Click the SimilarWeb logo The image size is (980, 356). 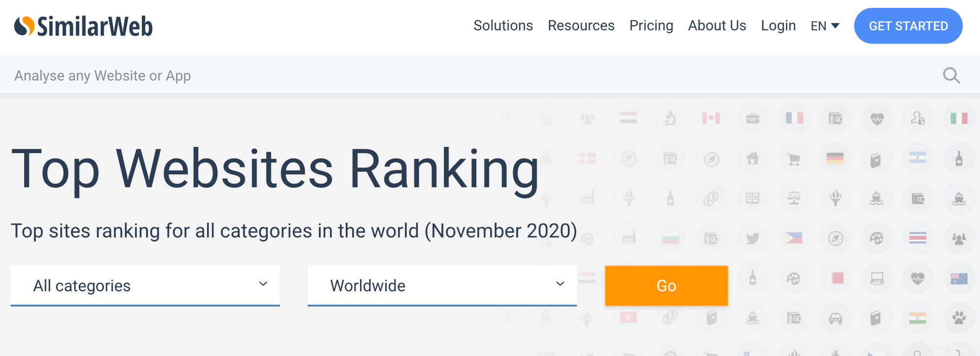(83, 26)
